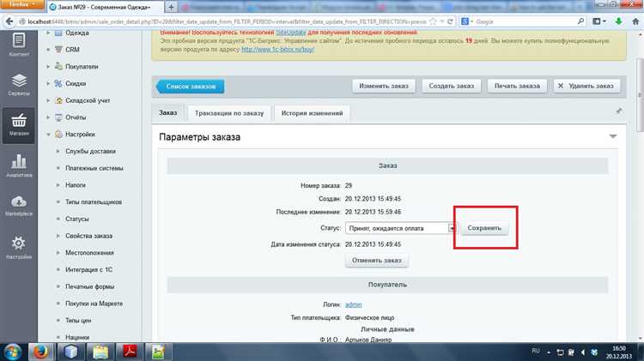Open the admin login link

[353, 304]
